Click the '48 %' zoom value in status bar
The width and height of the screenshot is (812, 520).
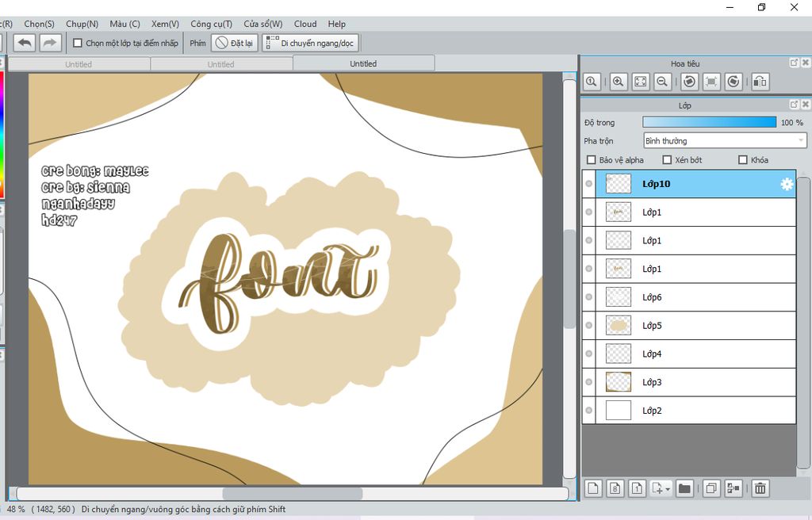click(x=16, y=509)
